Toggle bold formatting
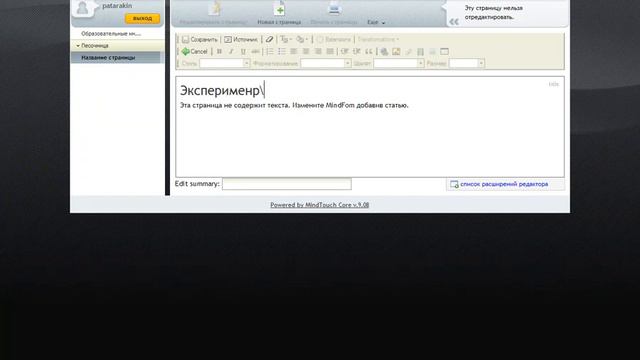 pos(219,51)
